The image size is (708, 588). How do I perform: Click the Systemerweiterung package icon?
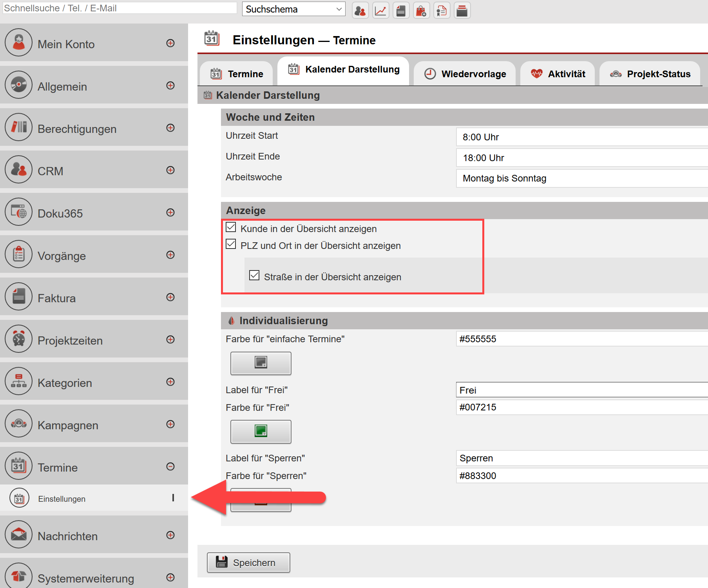(18, 576)
